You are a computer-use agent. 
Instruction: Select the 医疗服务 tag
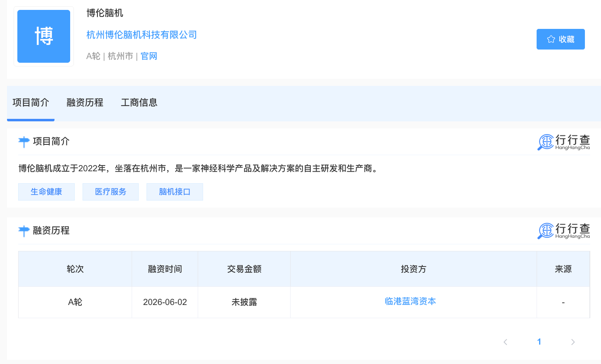pyautogui.click(x=111, y=192)
